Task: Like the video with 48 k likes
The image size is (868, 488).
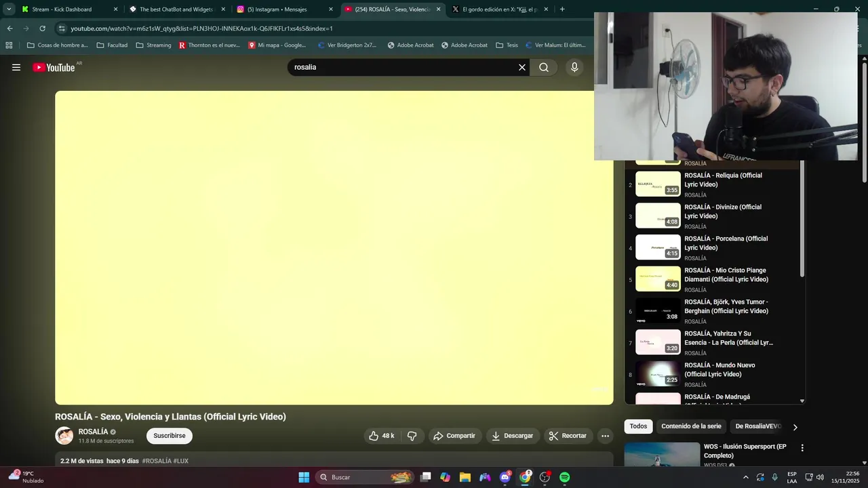Action: point(381,436)
